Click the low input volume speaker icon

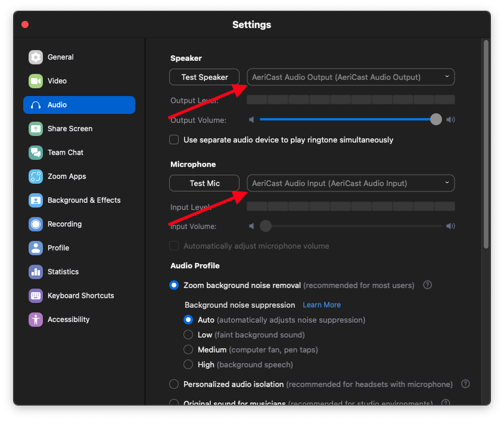click(251, 226)
